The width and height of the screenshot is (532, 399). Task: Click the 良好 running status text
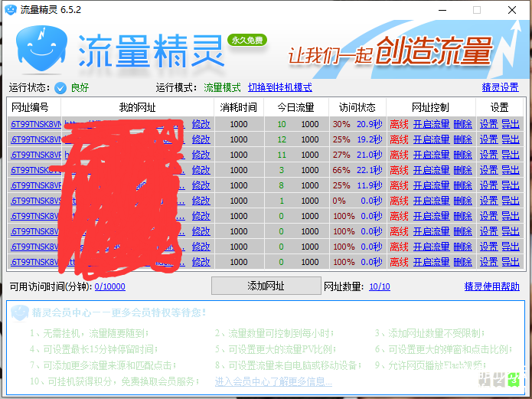80,87
